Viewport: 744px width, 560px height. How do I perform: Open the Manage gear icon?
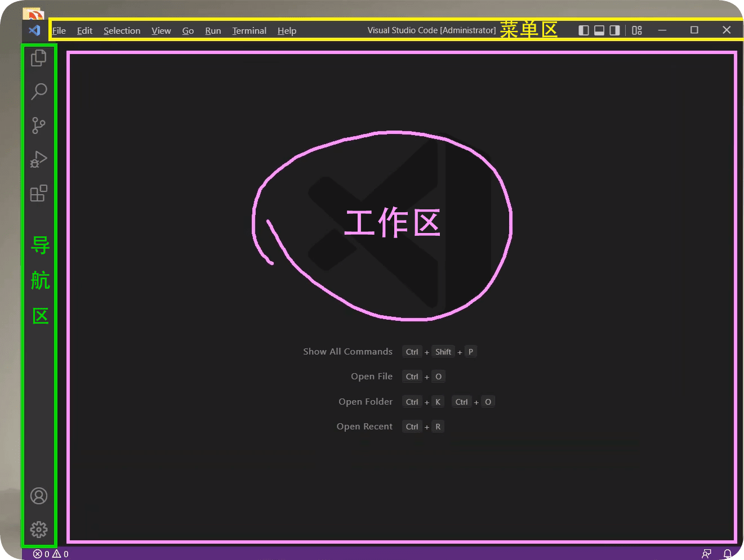38,530
